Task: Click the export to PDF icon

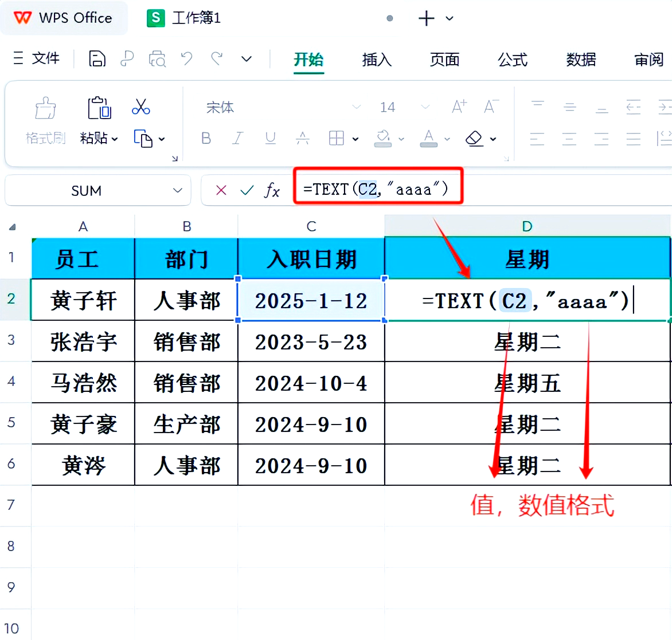Action: click(127, 58)
